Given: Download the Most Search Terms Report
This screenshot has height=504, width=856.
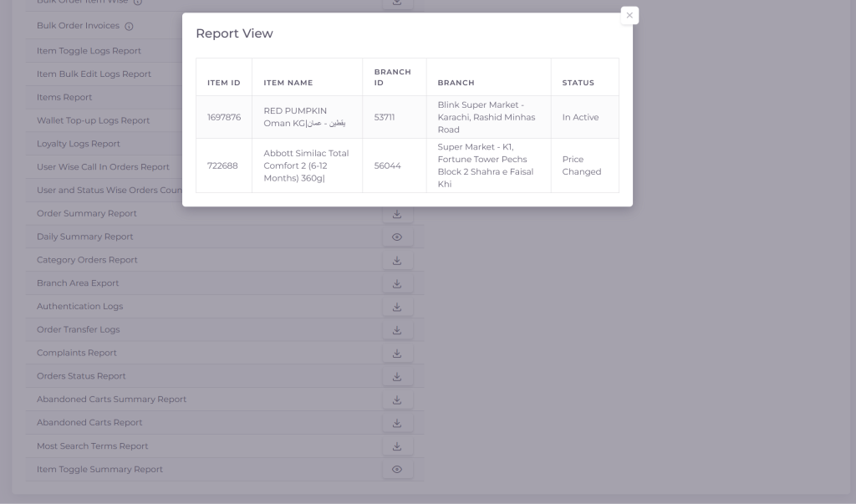Looking at the screenshot, I should tap(397, 446).
